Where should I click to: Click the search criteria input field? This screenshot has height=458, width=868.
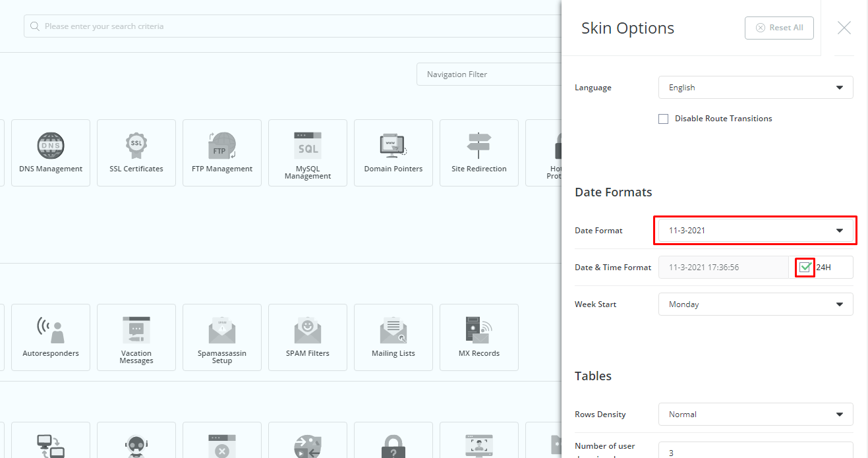tap(290, 27)
